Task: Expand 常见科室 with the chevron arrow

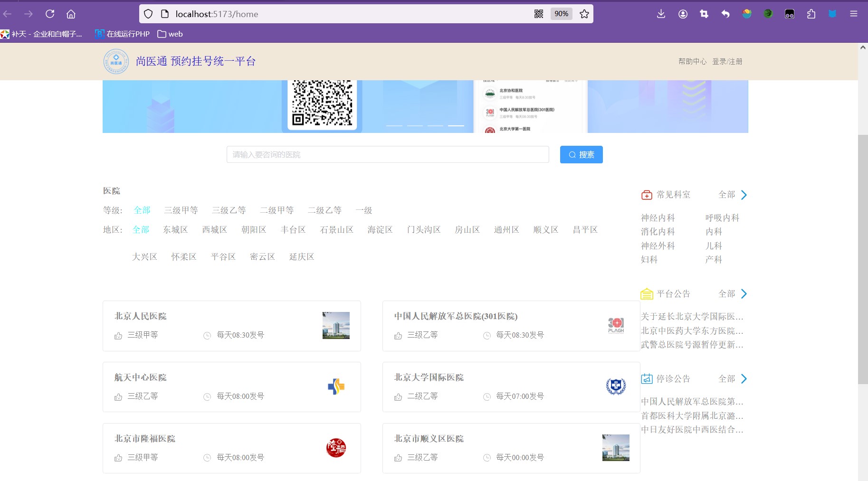Action: tap(744, 195)
